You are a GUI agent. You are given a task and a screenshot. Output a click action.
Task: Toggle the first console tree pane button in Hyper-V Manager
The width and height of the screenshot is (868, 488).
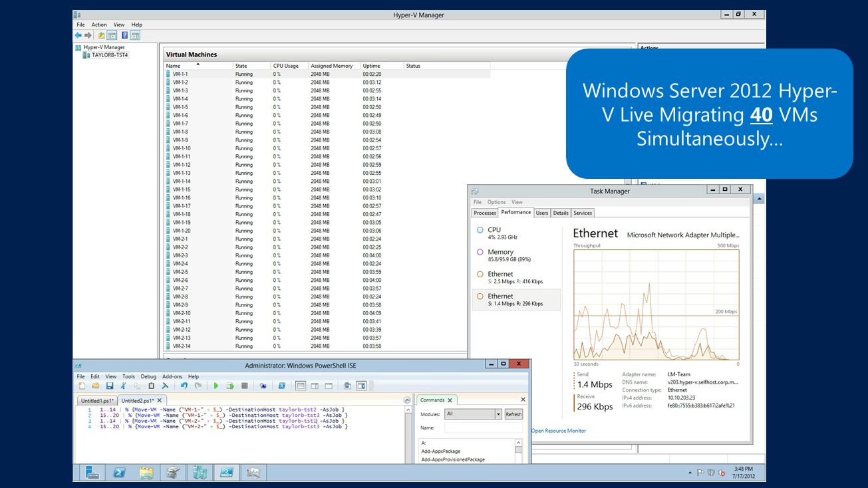112,35
